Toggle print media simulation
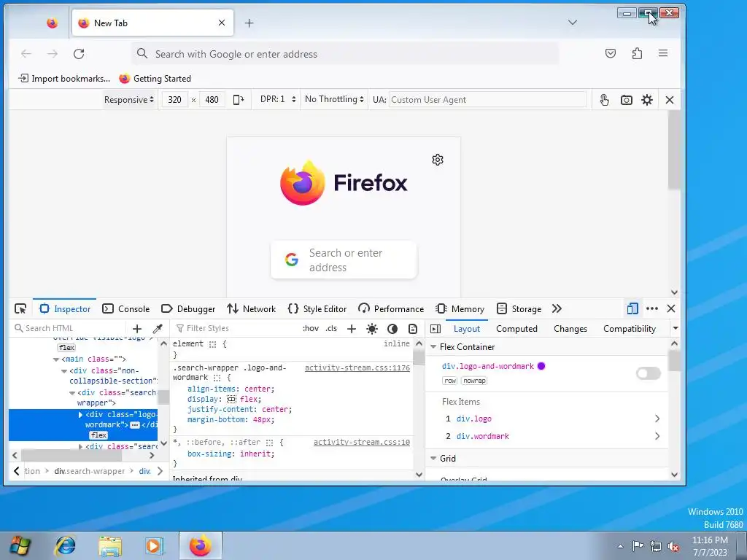The height and width of the screenshot is (560, 747). [x=413, y=329]
